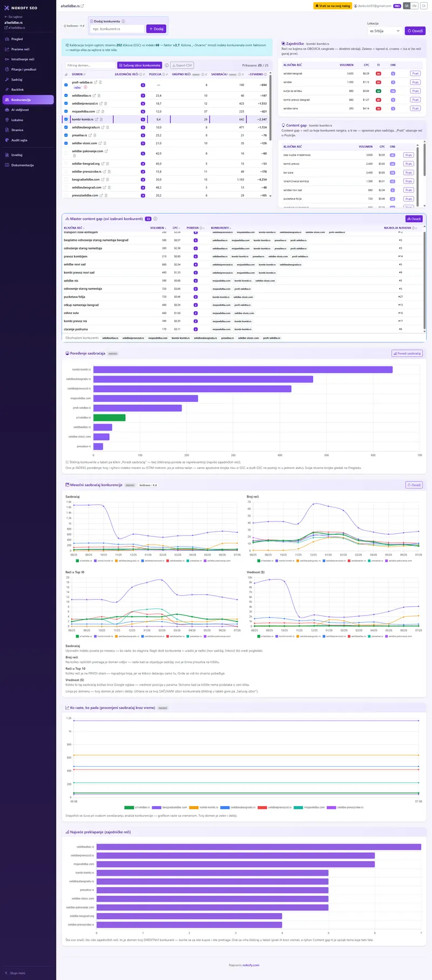Click the logout icon in top bar
The image size is (432, 980).
pyautogui.click(x=423, y=6)
